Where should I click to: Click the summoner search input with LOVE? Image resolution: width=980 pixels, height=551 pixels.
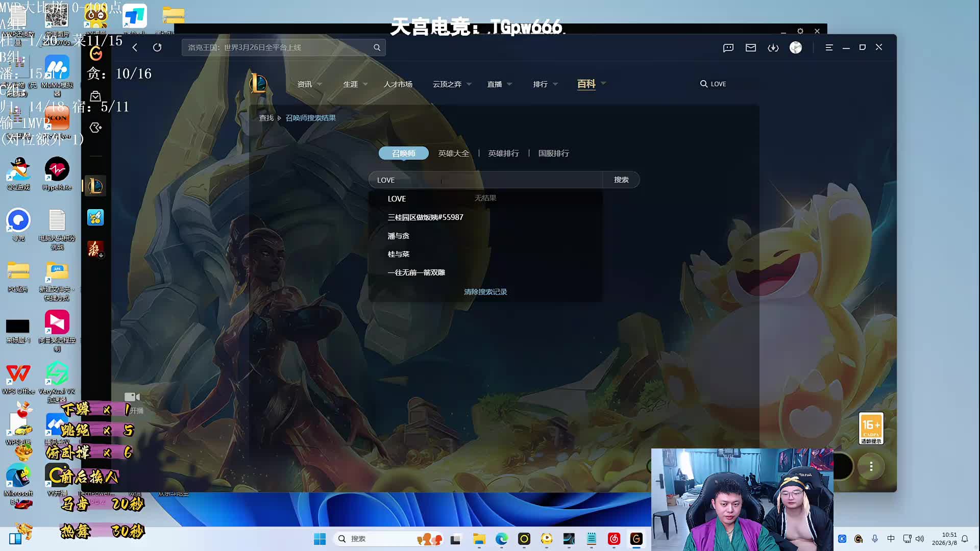pos(485,180)
